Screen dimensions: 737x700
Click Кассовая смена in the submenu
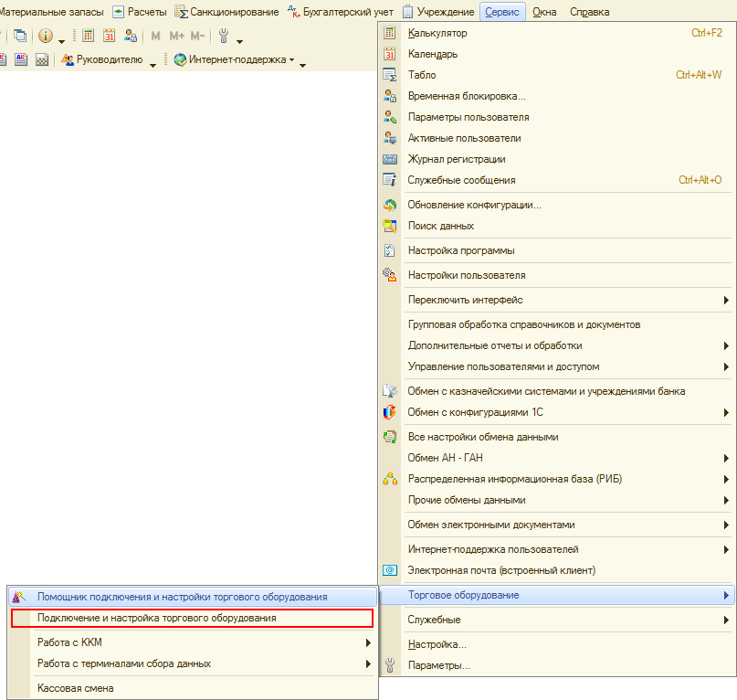pos(75,688)
